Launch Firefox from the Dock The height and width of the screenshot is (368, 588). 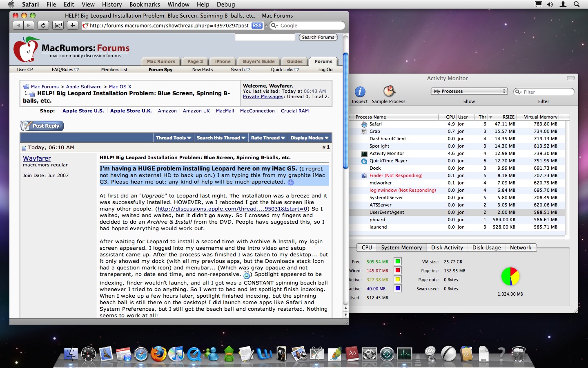[x=158, y=354]
